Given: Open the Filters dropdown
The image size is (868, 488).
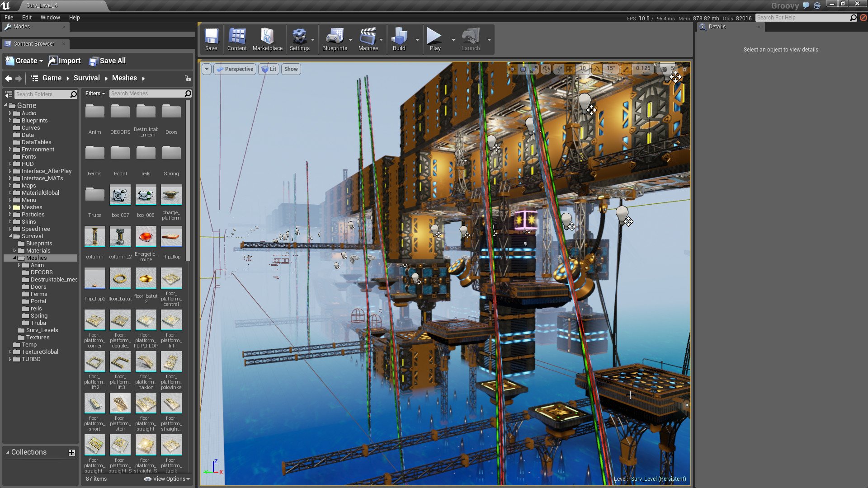Looking at the screenshot, I should click(95, 94).
